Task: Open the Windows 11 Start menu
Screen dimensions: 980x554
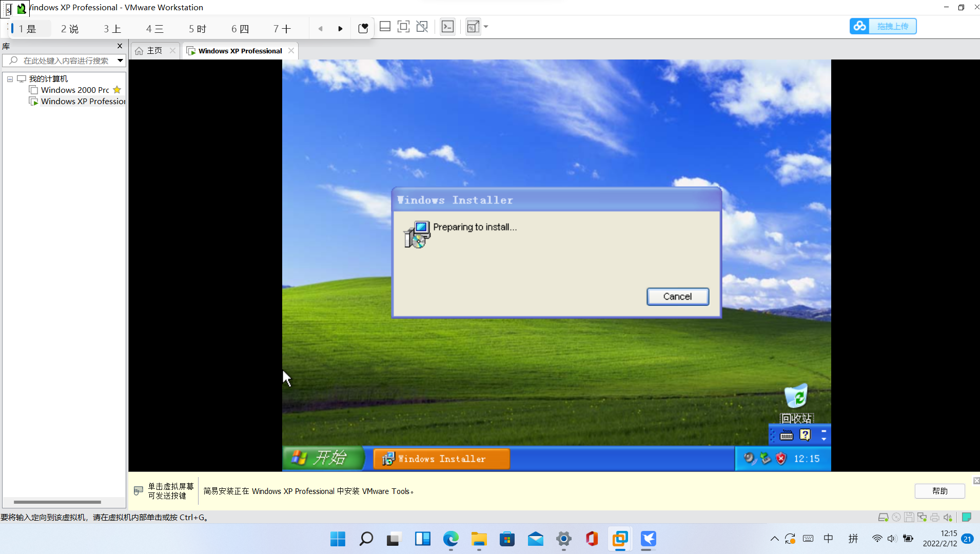Action: [338, 539]
